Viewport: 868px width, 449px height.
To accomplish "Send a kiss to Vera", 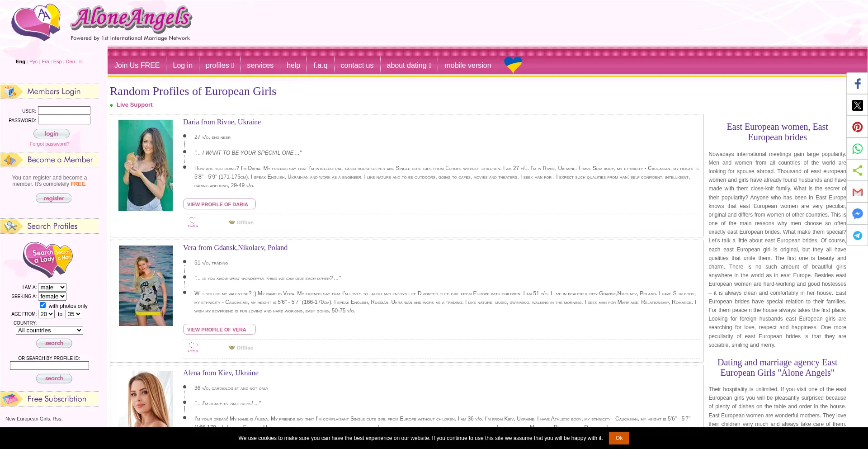I will pos(193,347).
